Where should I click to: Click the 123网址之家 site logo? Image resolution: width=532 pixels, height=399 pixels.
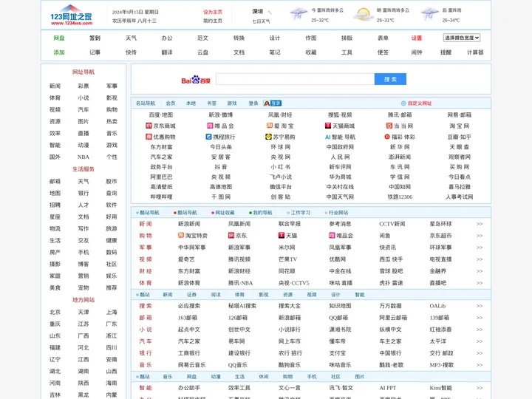click(71, 15)
